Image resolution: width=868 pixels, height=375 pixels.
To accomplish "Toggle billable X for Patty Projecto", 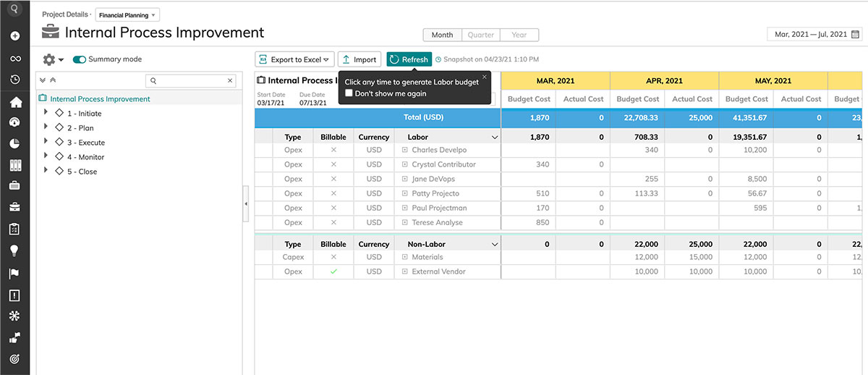I will pos(333,193).
